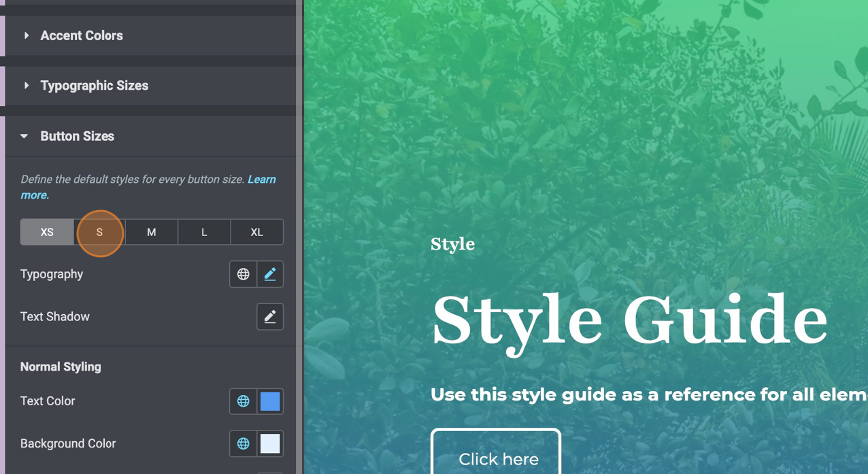
Task: Click the Normal Styling label
Action: pos(61,367)
